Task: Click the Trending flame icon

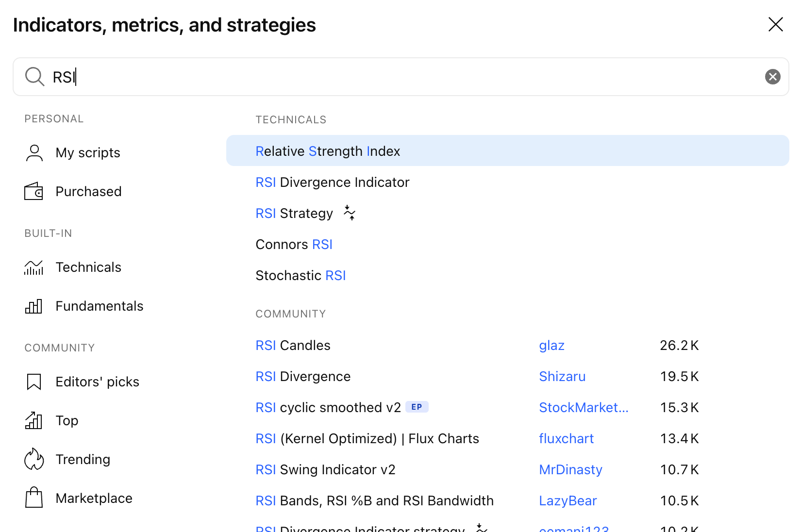Action: [x=34, y=459]
